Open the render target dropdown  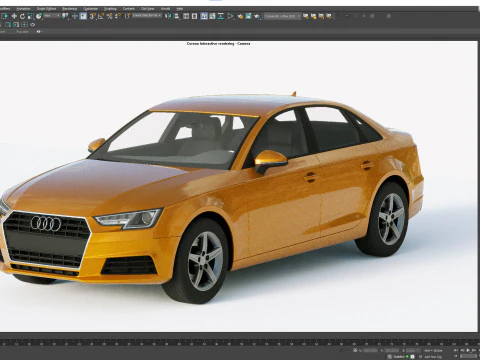point(282,16)
